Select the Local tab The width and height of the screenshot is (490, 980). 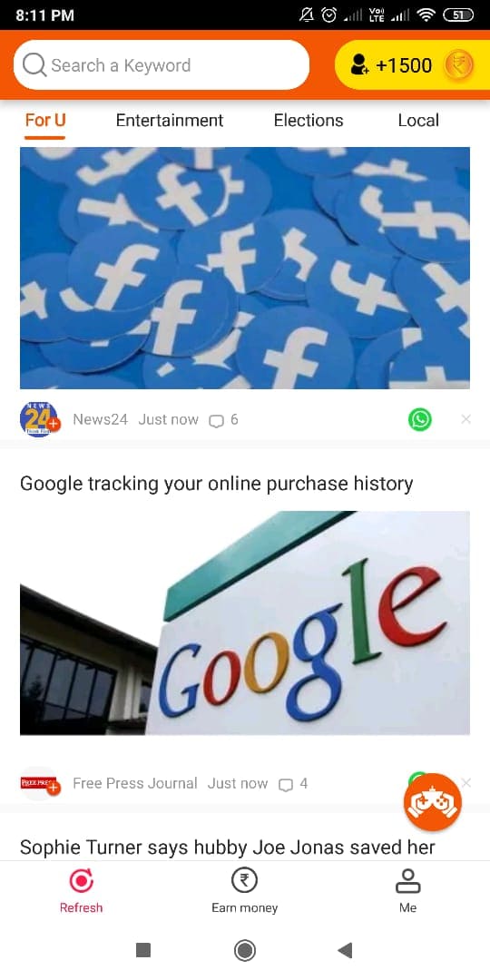click(418, 120)
